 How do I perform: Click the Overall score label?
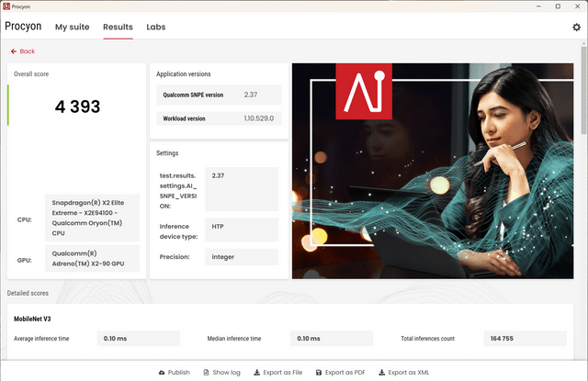click(x=31, y=73)
